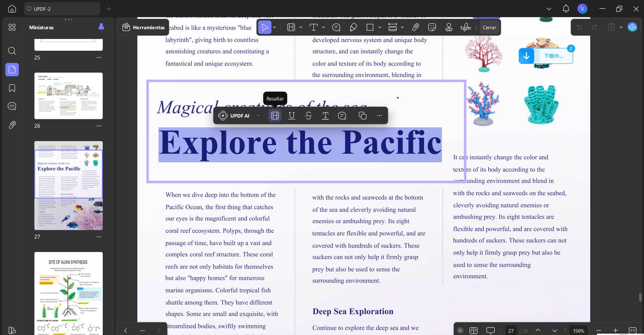Apply strikethrough from the floating toolbar

[308, 116]
